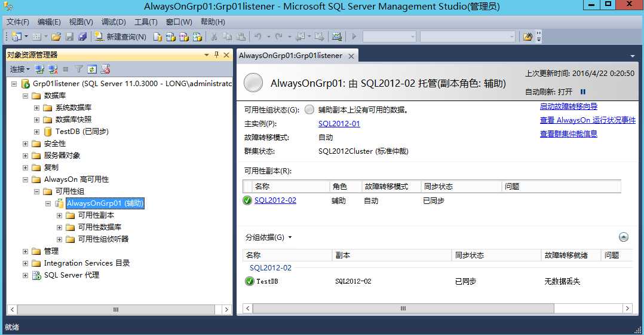Screen dimensions: 644x335
Task: Expand the 可用性副本 folder
Action: [x=59, y=215]
